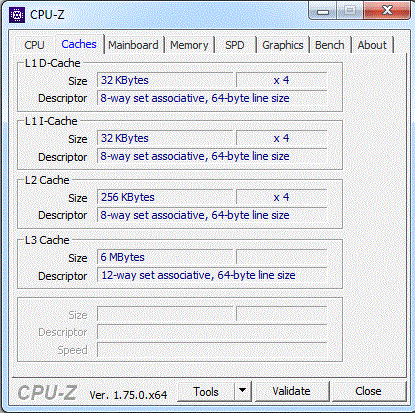This screenshot has width=415, height=413.
Task: Click the L1 I-Cache group label
Action: (51, 121)
